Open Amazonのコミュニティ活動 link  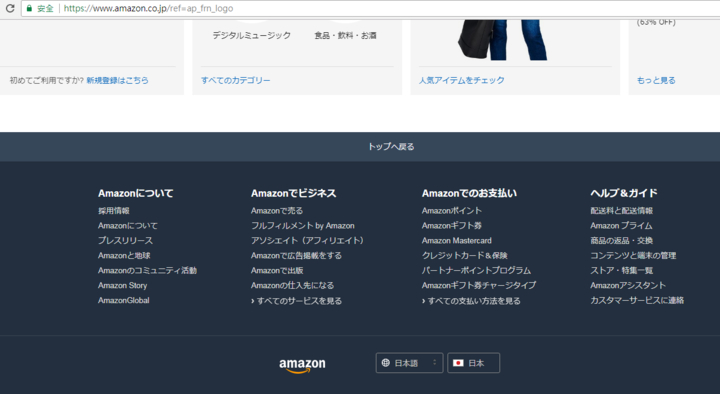[x=147, y=270]
